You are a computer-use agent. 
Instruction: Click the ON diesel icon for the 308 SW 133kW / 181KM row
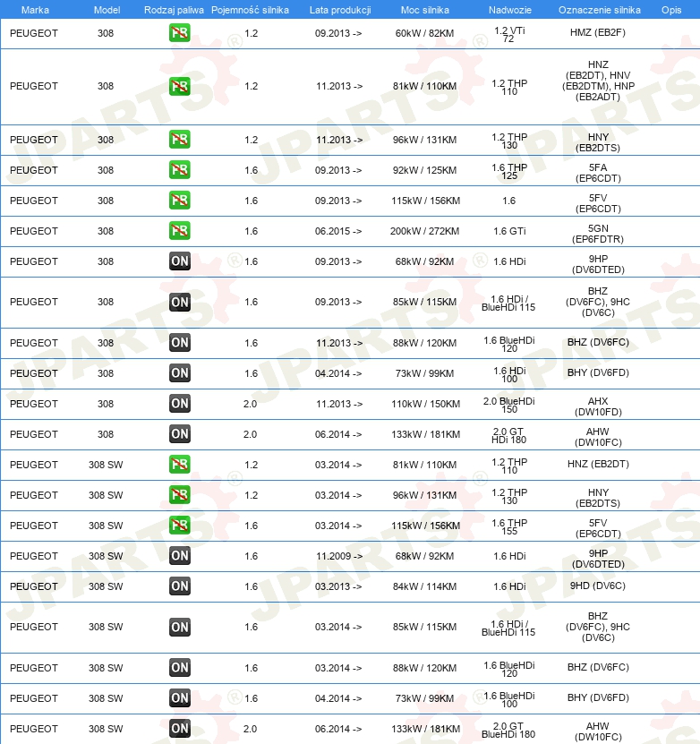pyautogui.click(x=180, y=729)
